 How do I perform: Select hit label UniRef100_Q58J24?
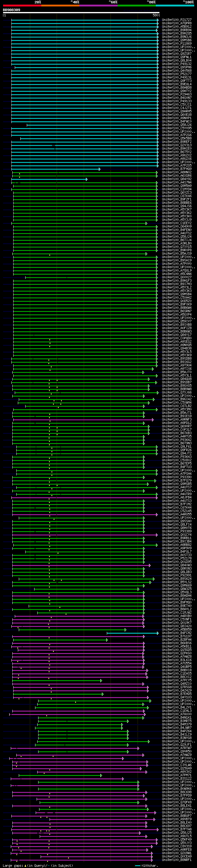(x=177, y=236)
